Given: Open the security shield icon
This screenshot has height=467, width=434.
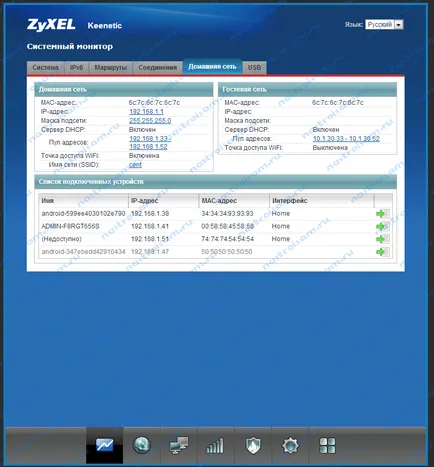Looking at the screenshot, I should click(x=253, y=445).
